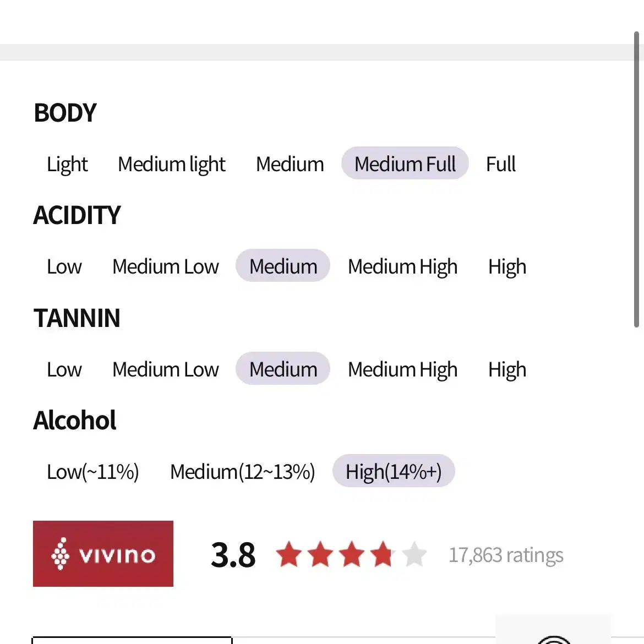Select High(14%+) alcohol chip
This screenshot has height=644, width=644.
[394, 471]
